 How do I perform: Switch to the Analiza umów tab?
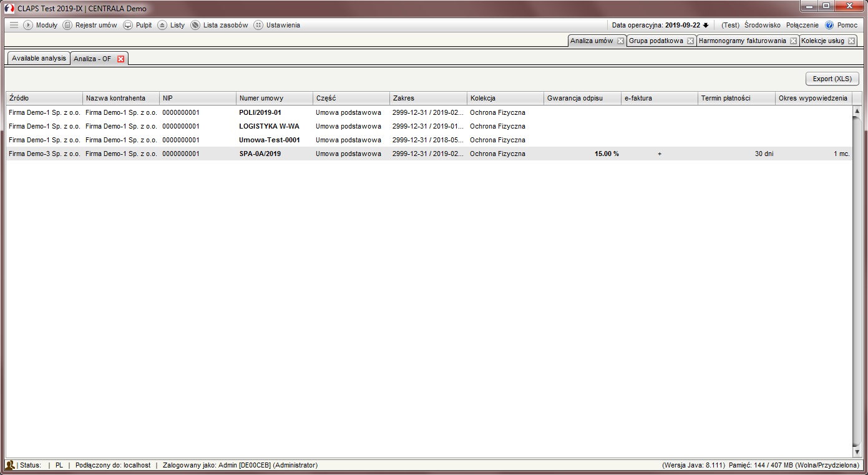(x=592, y=41)
